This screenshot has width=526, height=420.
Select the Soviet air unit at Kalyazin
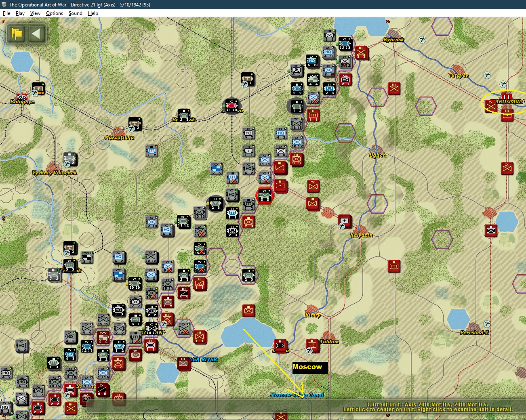pos(345,221)
